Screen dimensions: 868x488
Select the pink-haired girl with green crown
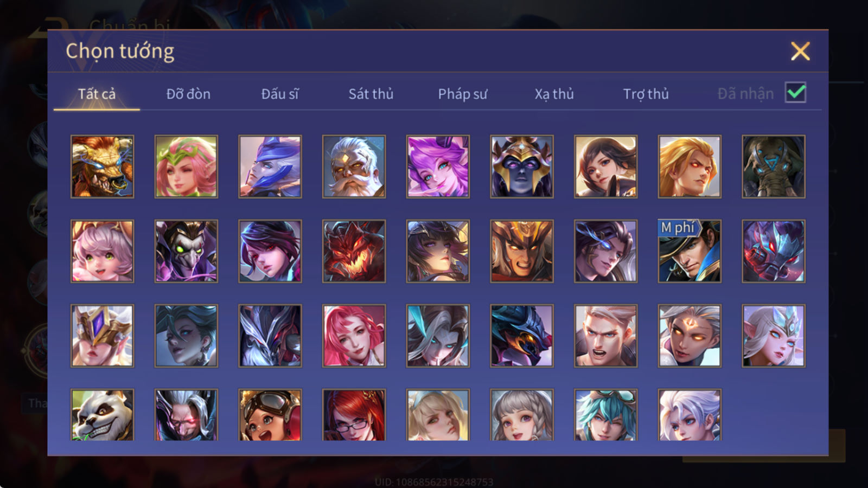point(186,166)
